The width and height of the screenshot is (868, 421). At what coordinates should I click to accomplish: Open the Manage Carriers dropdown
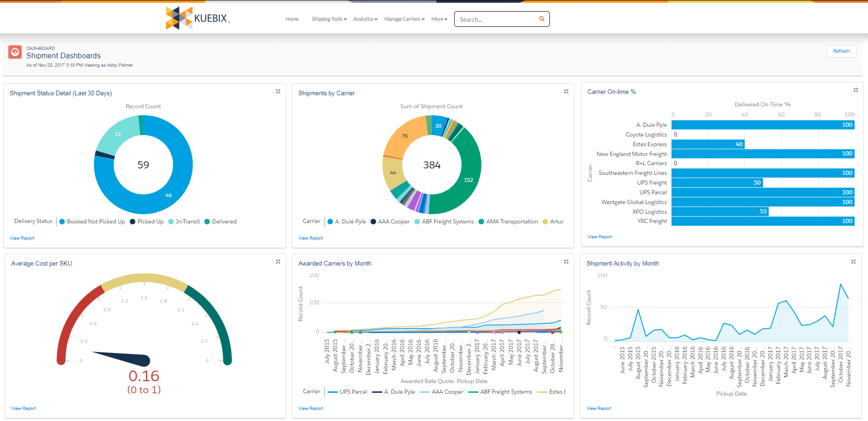coord(404,19)
